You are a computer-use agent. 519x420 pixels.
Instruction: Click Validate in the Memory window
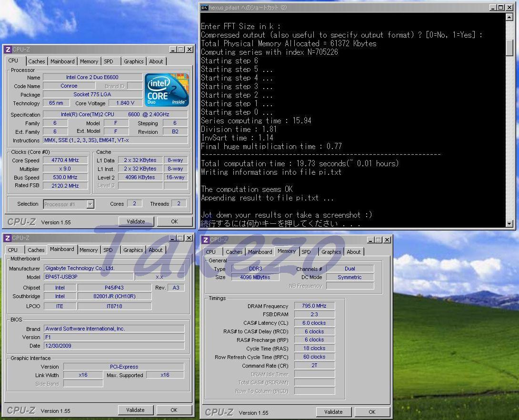(334, 412)
